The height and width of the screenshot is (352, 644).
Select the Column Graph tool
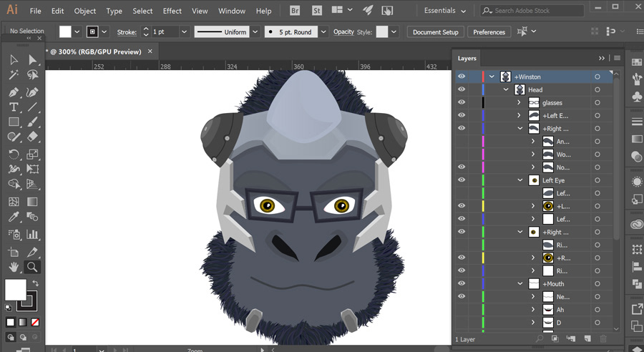pyautogui.click(x=32, y=234)
